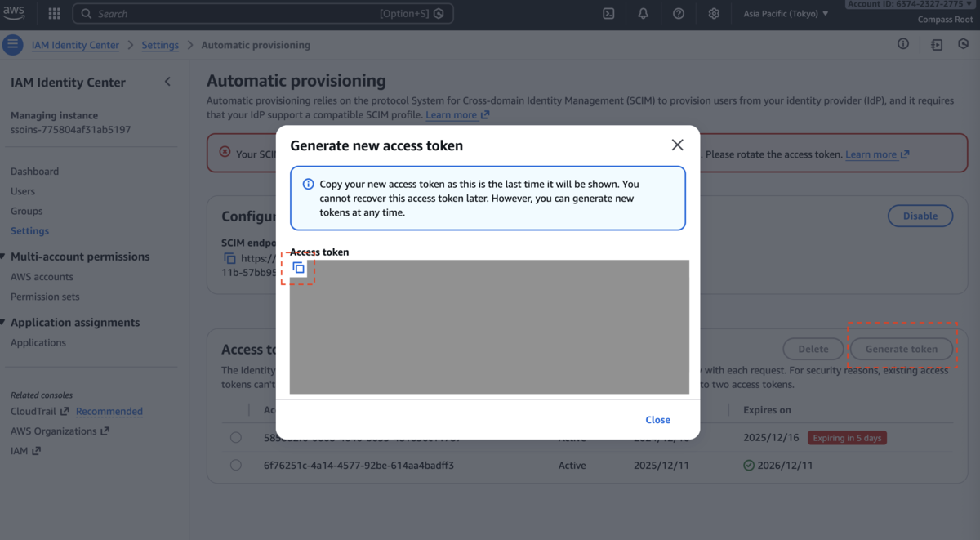Copy the new access token
This screenshot has height=540, width=980.
pyautogui.click(x=299, y=268)
